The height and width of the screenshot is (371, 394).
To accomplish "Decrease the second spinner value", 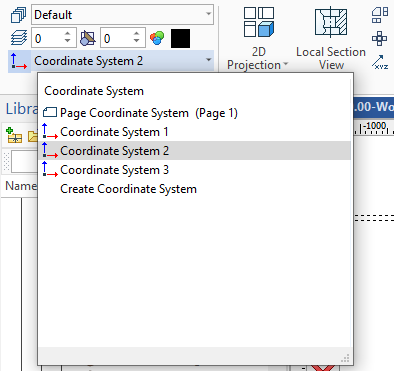I will [x=136, y=42].
